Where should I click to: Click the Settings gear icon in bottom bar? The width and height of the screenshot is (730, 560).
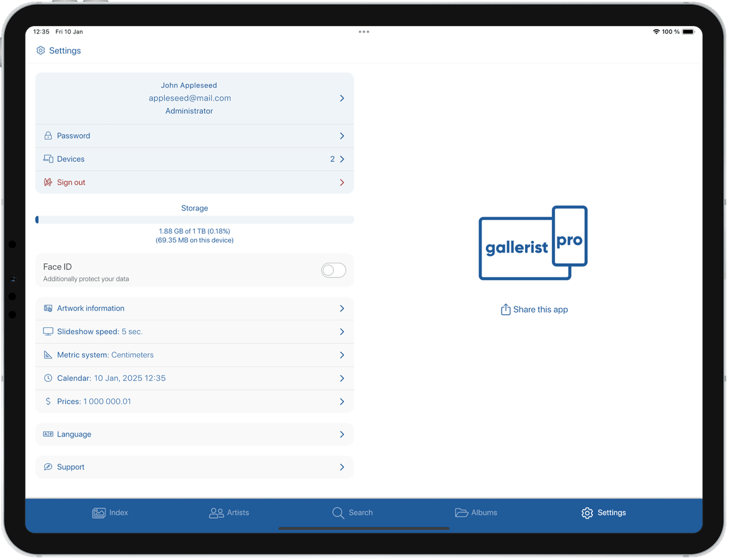[587, 512]
